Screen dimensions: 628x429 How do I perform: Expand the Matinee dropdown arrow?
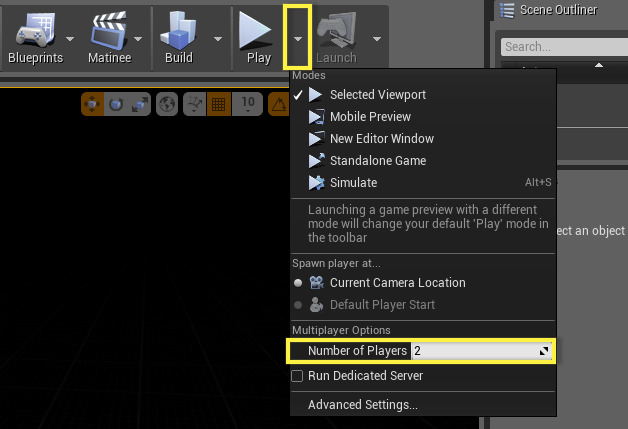click(138, 39)
